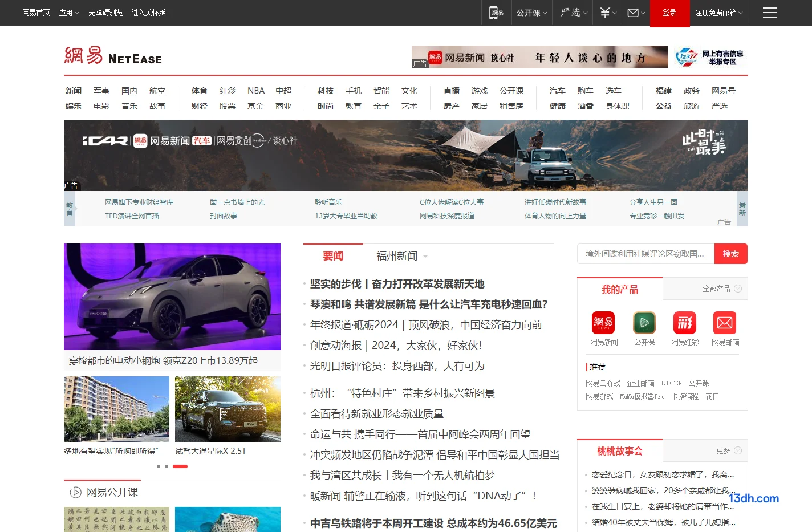Image resolution: width=812 pixels, height=532 pixels.
Task: Click the red 登录 button
Action: (669, 13)
